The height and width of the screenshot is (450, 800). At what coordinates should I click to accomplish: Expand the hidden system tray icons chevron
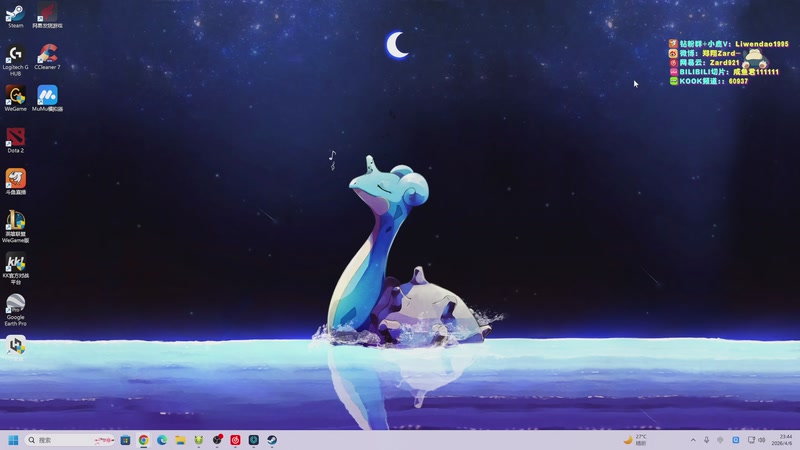coord(693,440)
